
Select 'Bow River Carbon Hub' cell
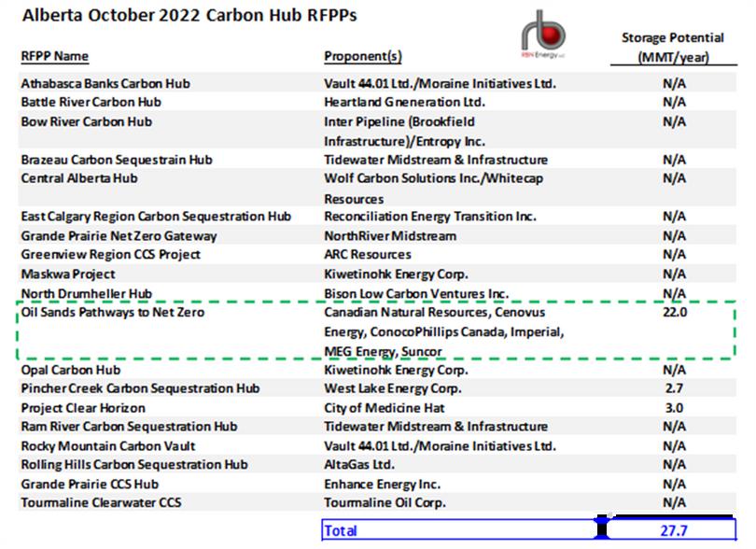click(86, 121)
